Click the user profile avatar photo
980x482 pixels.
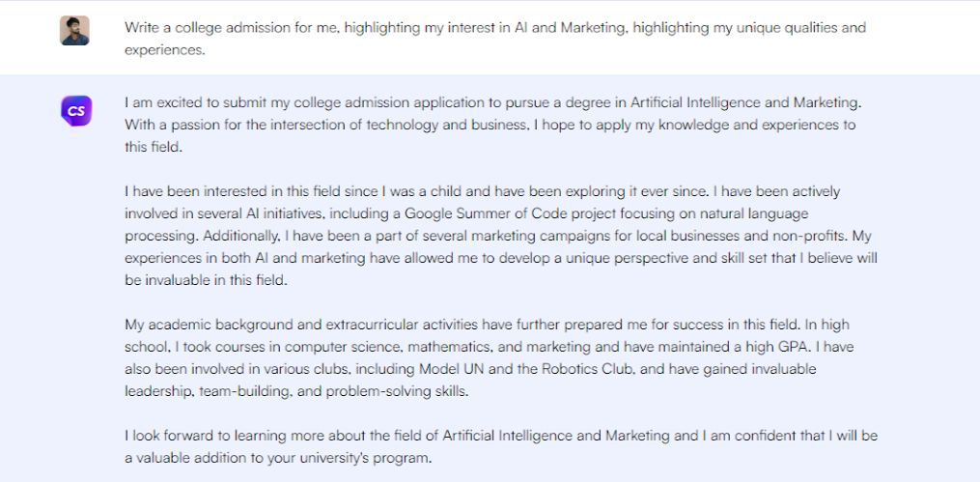click(x=74, y=31)
